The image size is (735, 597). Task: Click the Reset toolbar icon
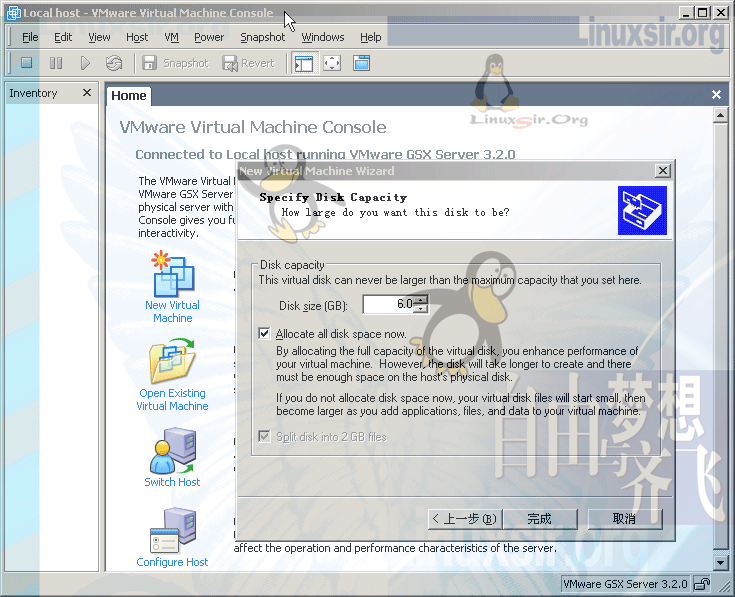pos(114,62)
